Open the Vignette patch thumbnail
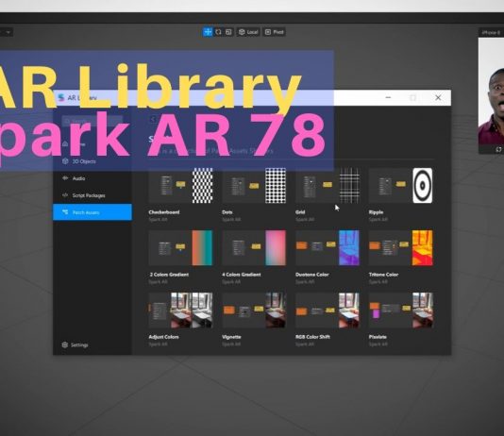This screenshot has height=436, width=504. tap(254, 310)
